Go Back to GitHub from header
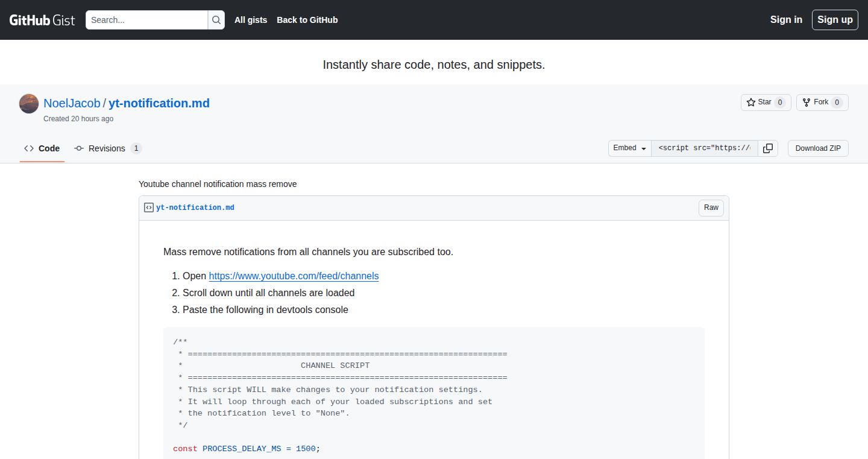 tap(307, 20)
